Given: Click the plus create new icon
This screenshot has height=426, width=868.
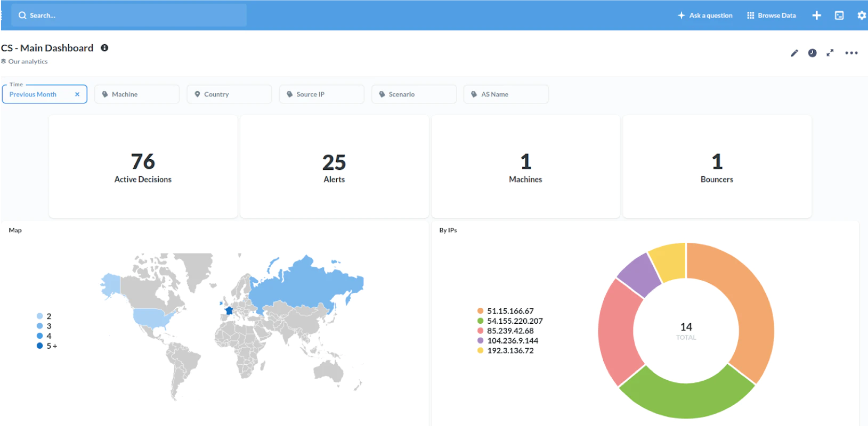Looking at the screenshot, I should pos(816,15).
